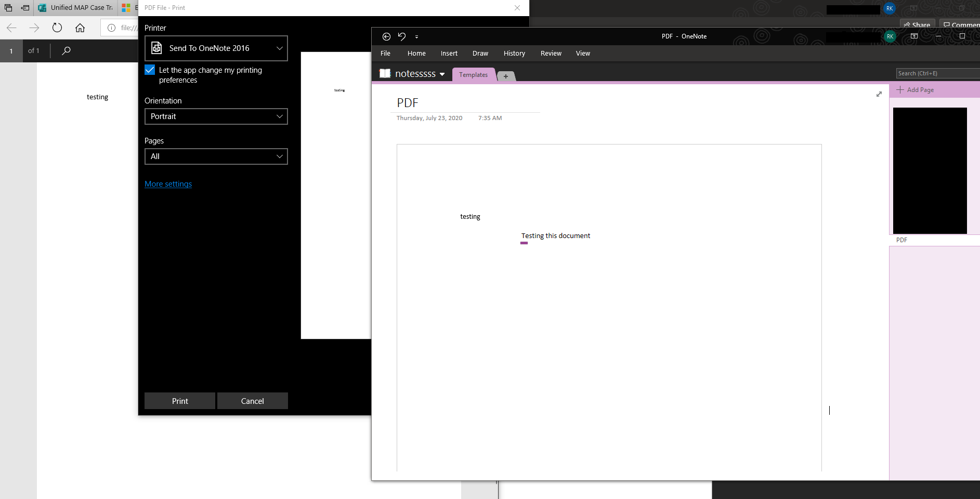
Task: Close the PDF File Print dialog
Action: [x=517, y=8]
